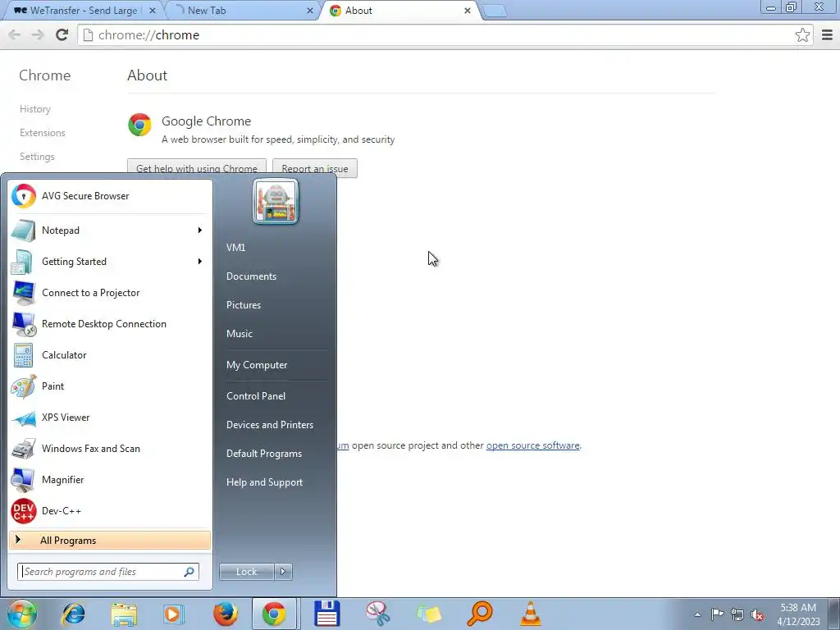Open Windows Fax and Scan

click(110, 449)
